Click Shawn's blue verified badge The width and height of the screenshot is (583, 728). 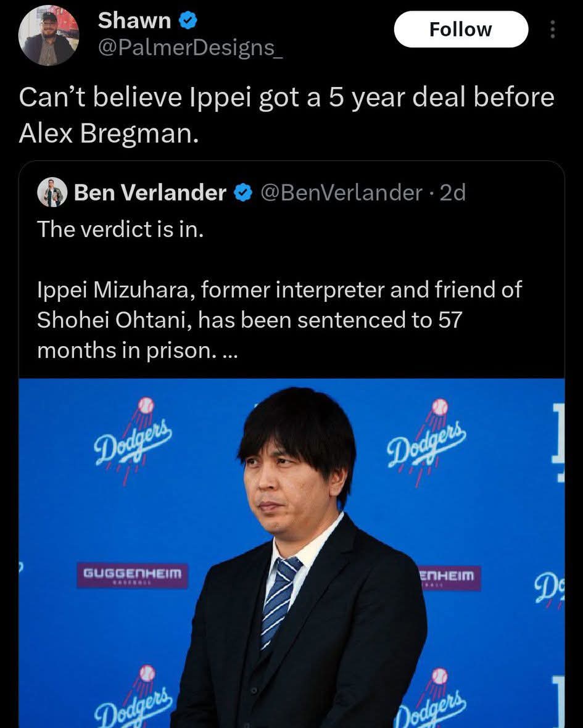tap(188, 21)
